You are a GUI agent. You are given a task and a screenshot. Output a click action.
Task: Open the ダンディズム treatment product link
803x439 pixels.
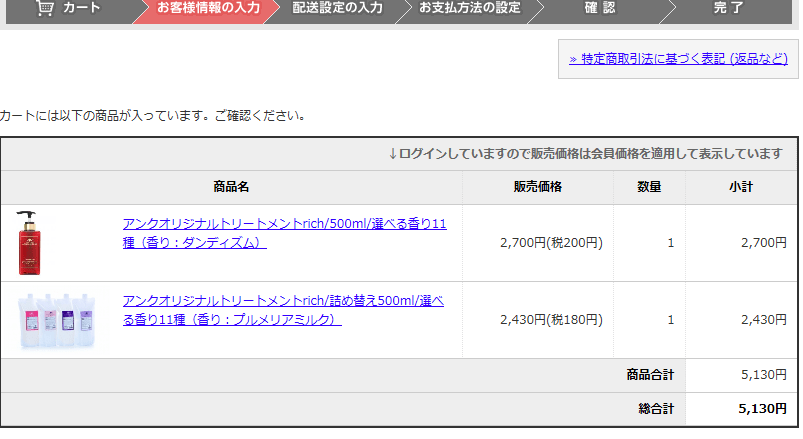[284, 233]
